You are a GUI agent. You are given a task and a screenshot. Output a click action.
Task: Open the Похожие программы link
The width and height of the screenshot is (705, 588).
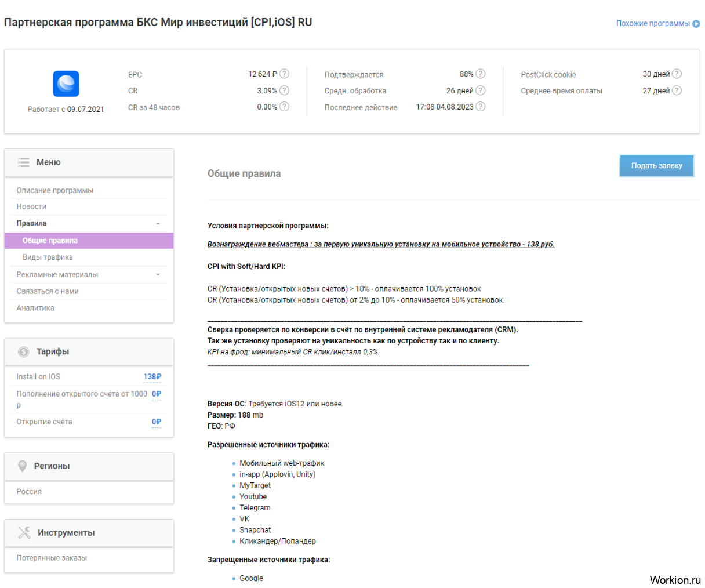click(x=653, y=24)
